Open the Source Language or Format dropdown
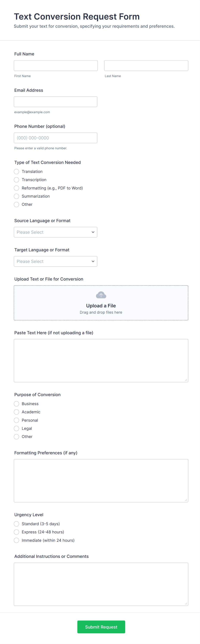The width and height of the screenshot is (200, 644). pos(55,232)
